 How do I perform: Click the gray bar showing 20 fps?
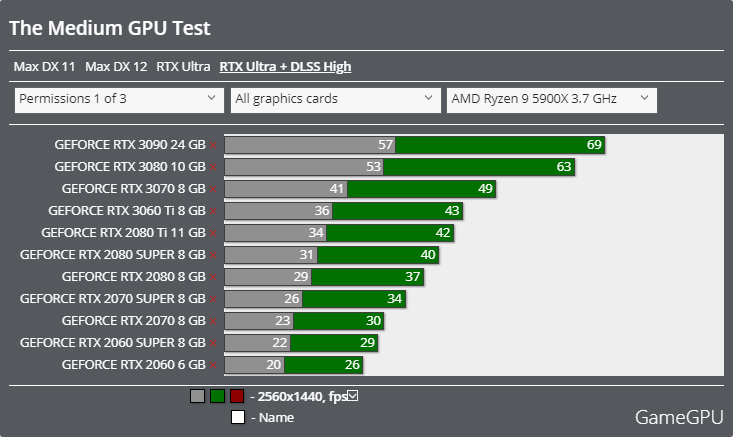[254, 365]
